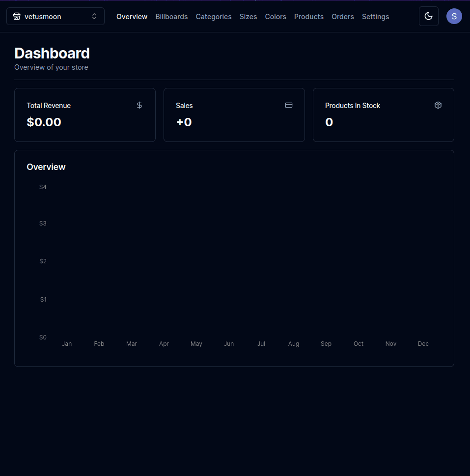
Task: Select the Dashboard heading
Action: click(52, 54)
